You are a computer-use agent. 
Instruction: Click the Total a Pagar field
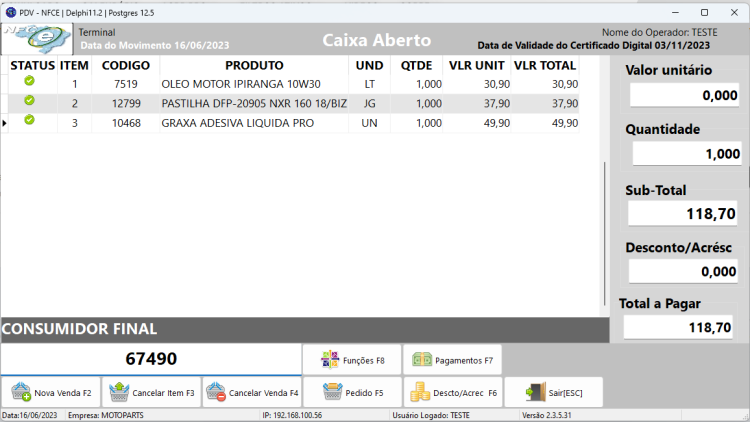click(678, 327)
